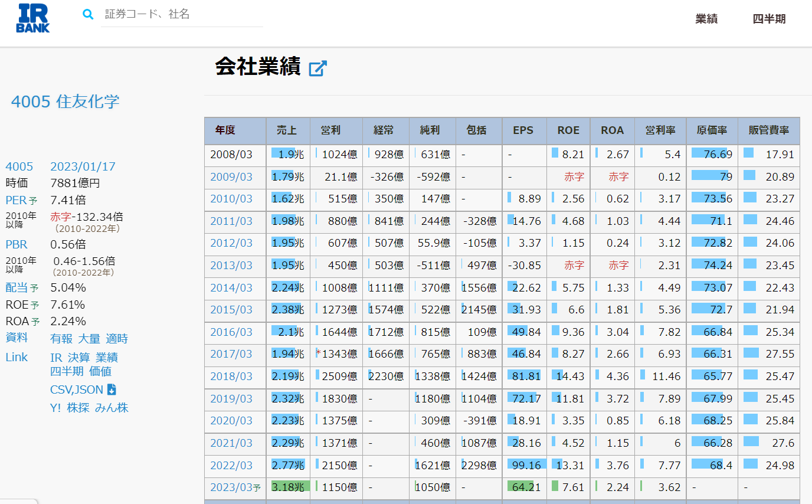Viewport: 812px width, 504px height.
Task: Download data via CSV,JSON link
Action: tap(77, 390)
